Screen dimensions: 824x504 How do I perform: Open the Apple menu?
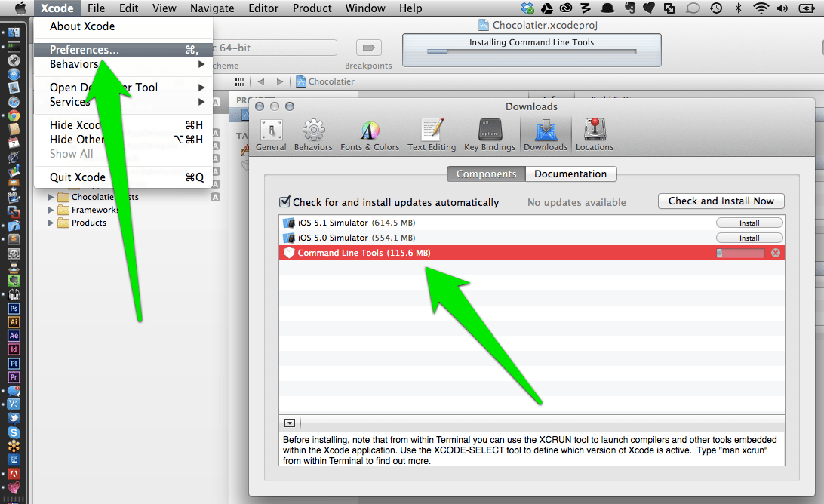[x=20, y=8]
